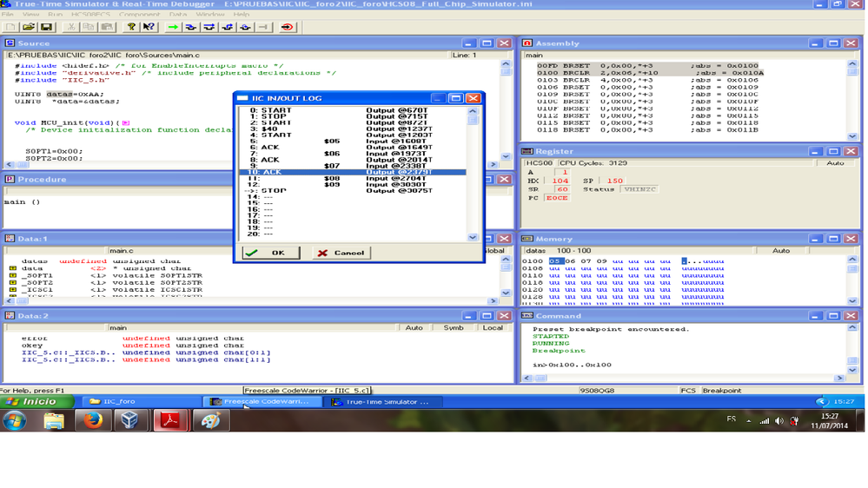Click the Assembly window title icon
868x488 pixels.
click(527, 43)
